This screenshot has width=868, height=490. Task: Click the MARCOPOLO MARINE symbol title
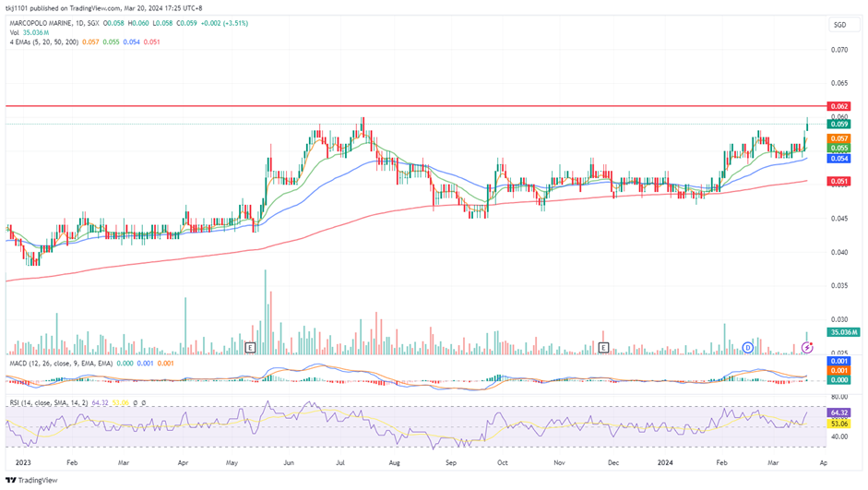(41, 23)
